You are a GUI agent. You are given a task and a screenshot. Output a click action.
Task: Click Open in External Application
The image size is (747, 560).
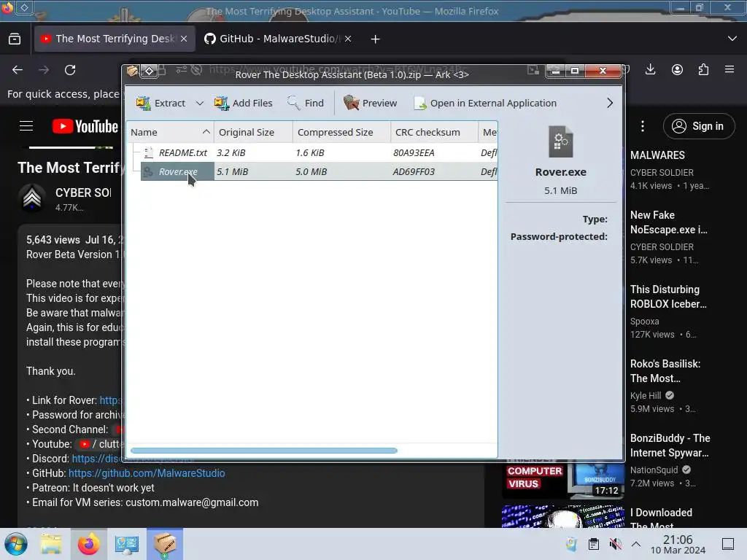pos(485,103)
